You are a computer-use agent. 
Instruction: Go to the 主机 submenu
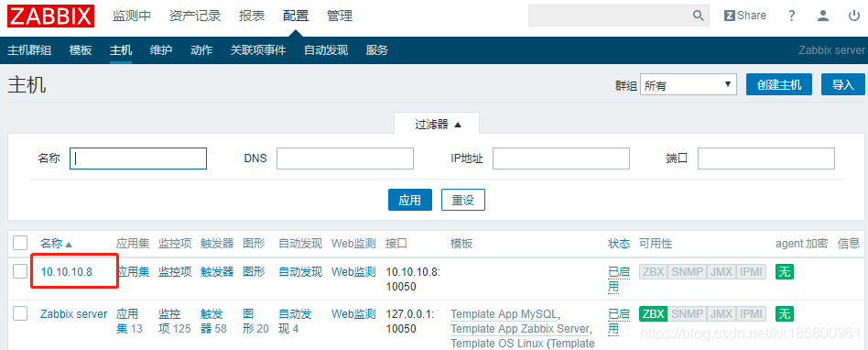pos(121,50)
